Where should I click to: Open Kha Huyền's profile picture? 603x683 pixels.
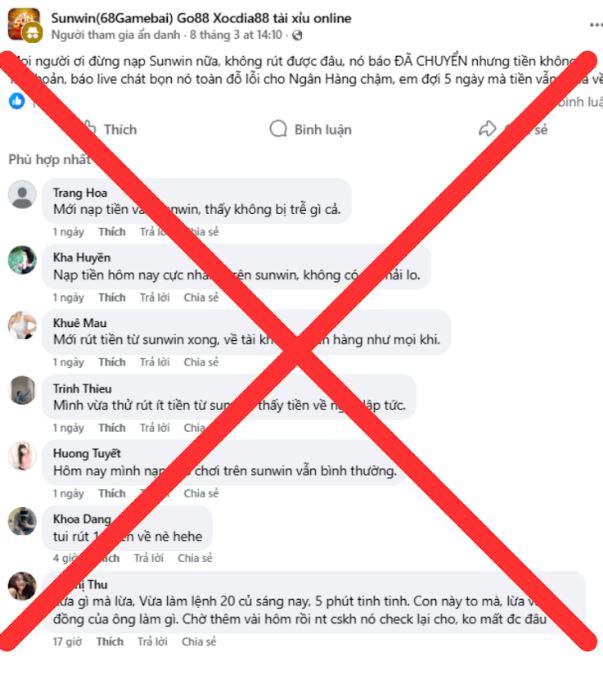(x=22, y=260)
